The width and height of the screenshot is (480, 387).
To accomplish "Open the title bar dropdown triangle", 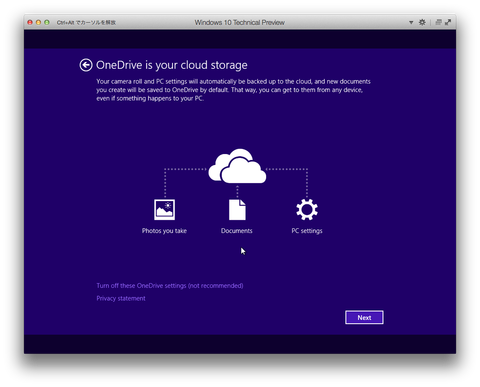I will pyautogui.click(x=411, y=22).
